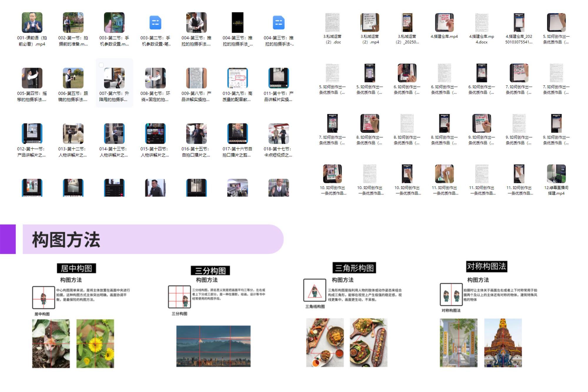The width and height of the screenshot is (588, 392).
Task: Click the 三角线构图 triangle diagram icon
Action: pos(315,290)
